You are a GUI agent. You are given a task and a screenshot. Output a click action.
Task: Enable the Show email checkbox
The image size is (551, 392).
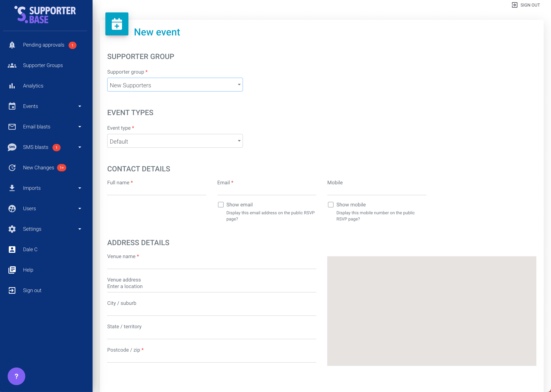coord(221,205)
